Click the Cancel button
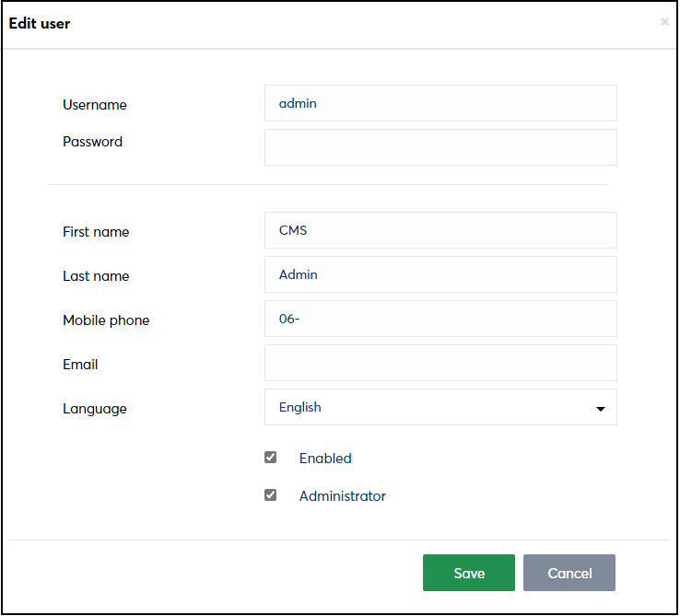The width and height of the screenshot is (680, 616). pos(569,573)
